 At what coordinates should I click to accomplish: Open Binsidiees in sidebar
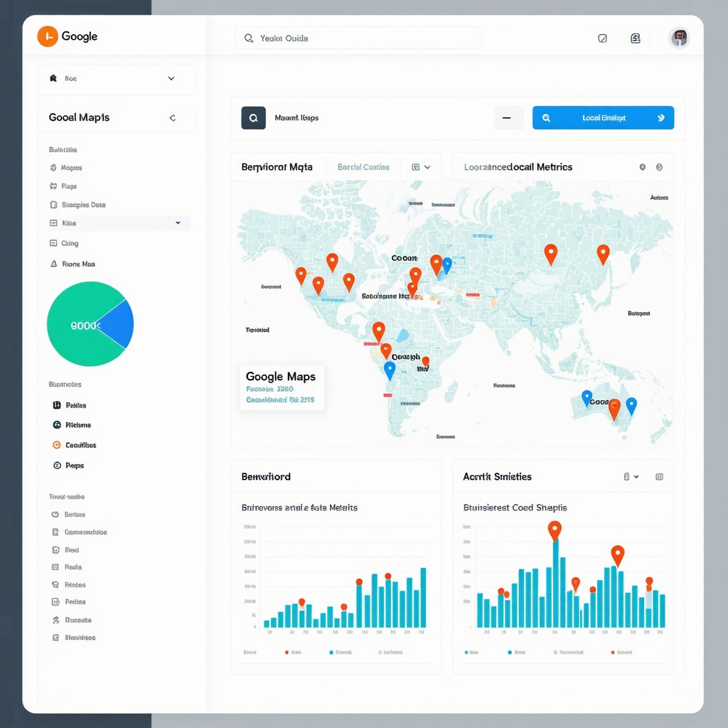[x=80, y=638]
